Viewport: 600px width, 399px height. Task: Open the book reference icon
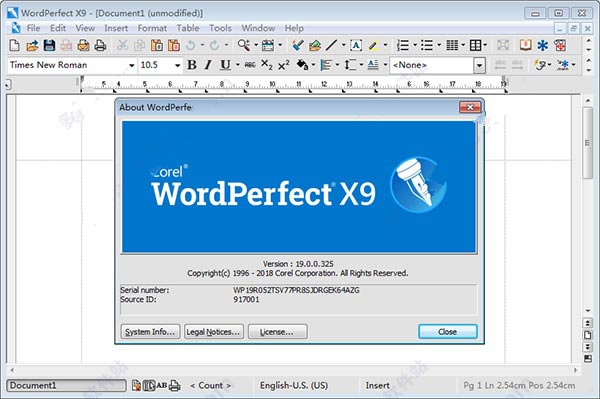525,45
